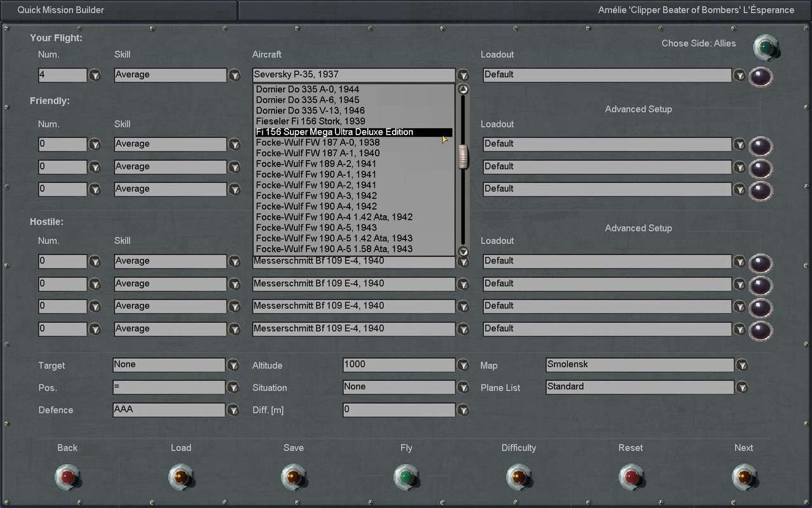Select Dornier Do 335 V-13, 1946

[x=353, y=110]
